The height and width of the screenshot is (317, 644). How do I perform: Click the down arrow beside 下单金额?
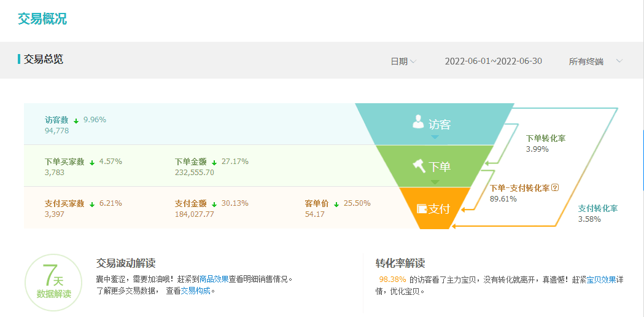tap(214, 163)
